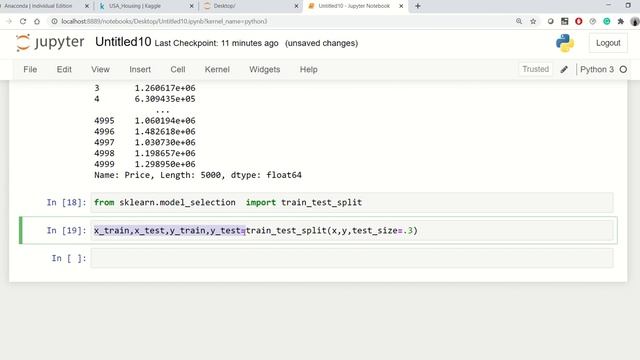Click the kernel idle indicator circle
Viewport: 640px width, 360px height.
point(623,69)
